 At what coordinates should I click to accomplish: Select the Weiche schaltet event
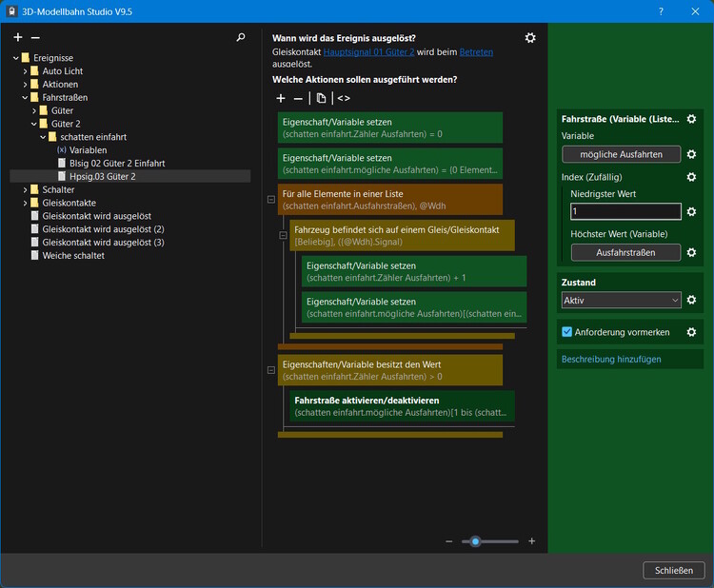(x=73, y=256)
